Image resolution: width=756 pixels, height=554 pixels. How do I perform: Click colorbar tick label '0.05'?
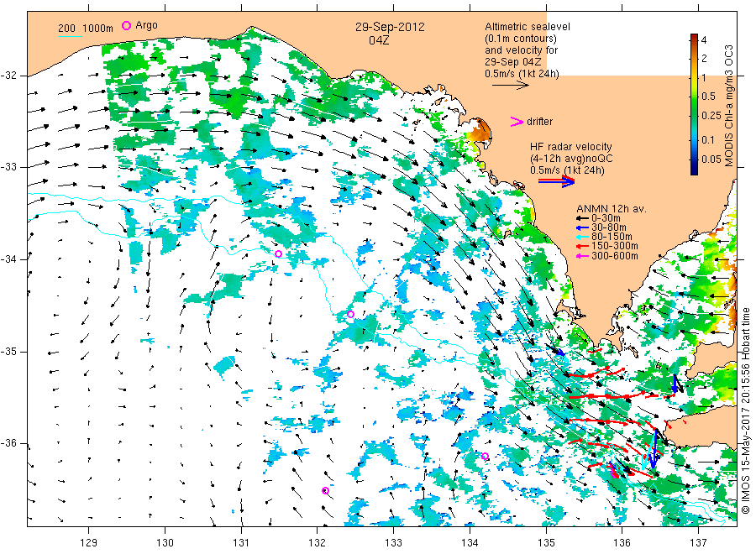(x=711, y=159)
